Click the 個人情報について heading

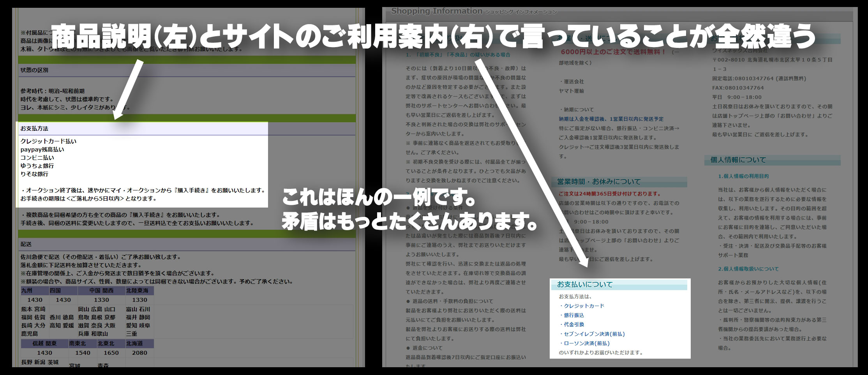pos(738,160)
